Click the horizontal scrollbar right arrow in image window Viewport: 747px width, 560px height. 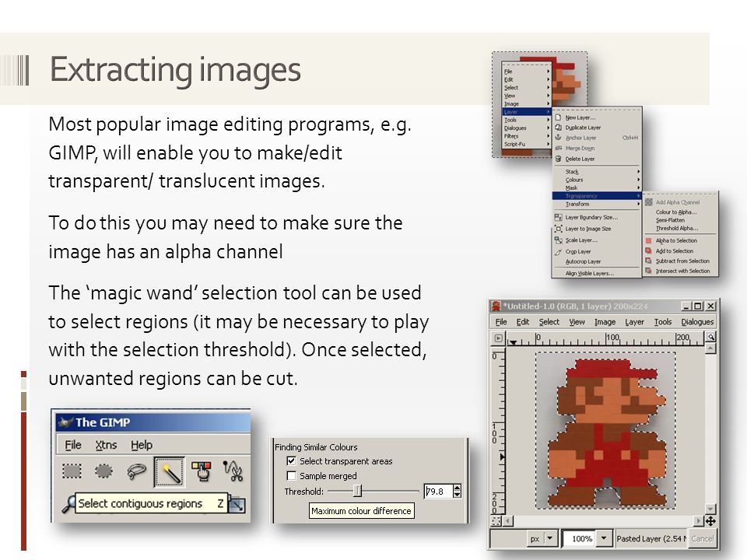[698, 521]
